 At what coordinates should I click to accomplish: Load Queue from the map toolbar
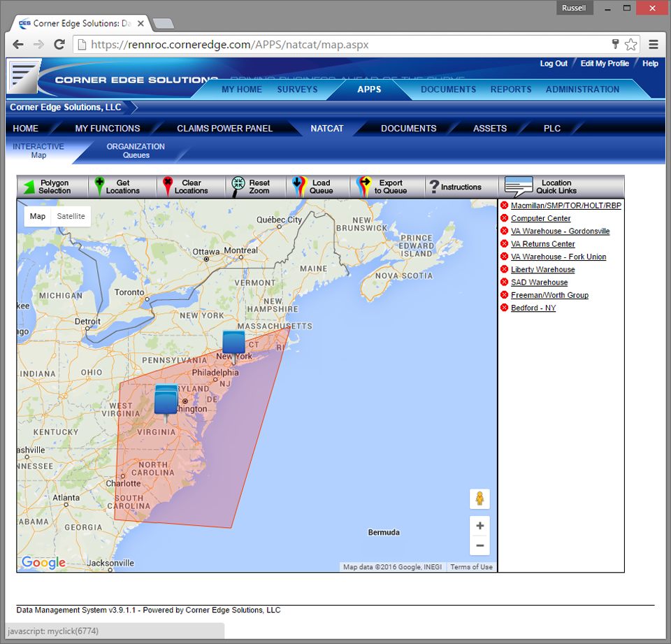312,187
